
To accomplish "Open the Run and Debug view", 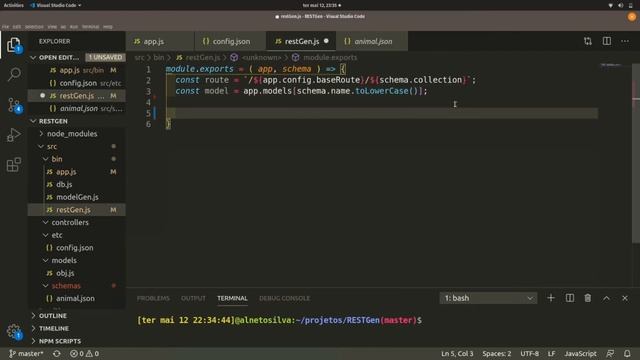I will click(x=14, y=135).
